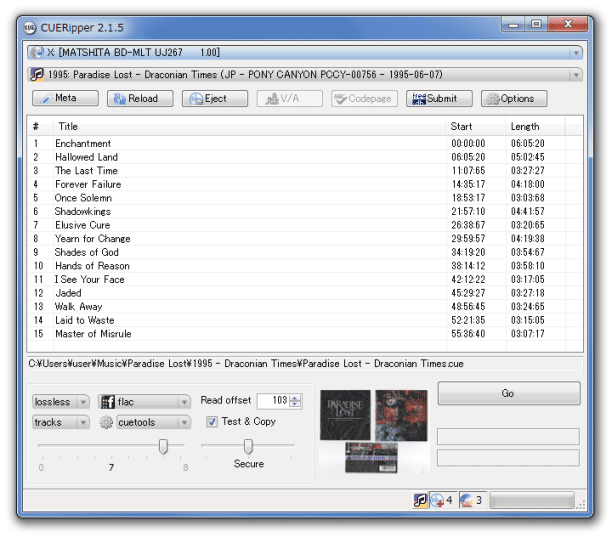Select track 5 Once Solemn

pos(304,198)
